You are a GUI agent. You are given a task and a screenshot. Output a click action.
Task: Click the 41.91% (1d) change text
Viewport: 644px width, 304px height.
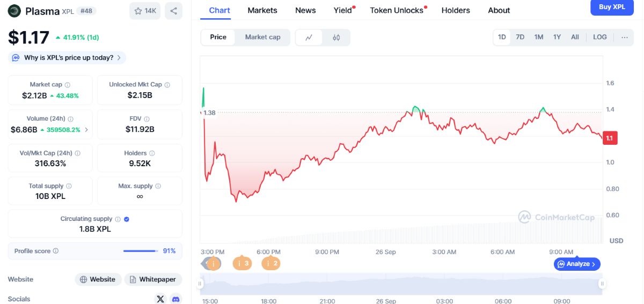tap(77, 38)
